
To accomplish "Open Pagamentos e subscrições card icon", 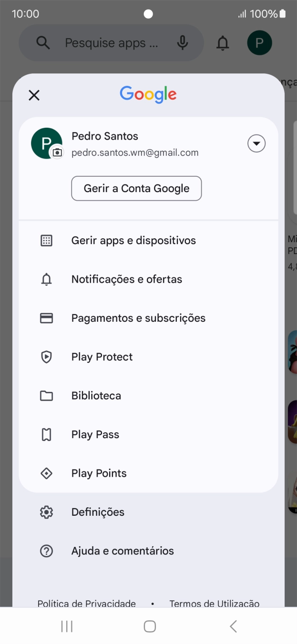I will click(x=46, y=318).
